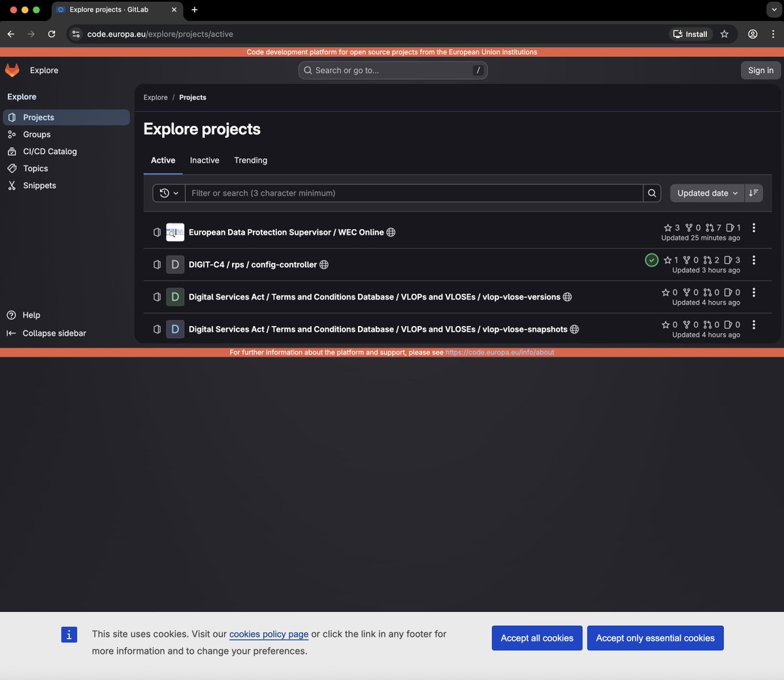This screenshot has height=680, width=784.
Task: Click the issues count on config-controller
Action: (x=732, y=260)
